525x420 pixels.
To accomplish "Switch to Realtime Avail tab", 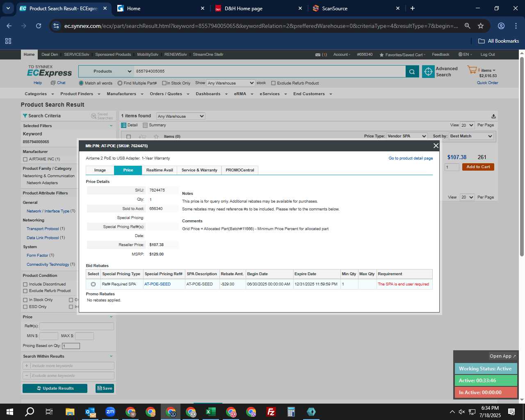I will (160, 170).
